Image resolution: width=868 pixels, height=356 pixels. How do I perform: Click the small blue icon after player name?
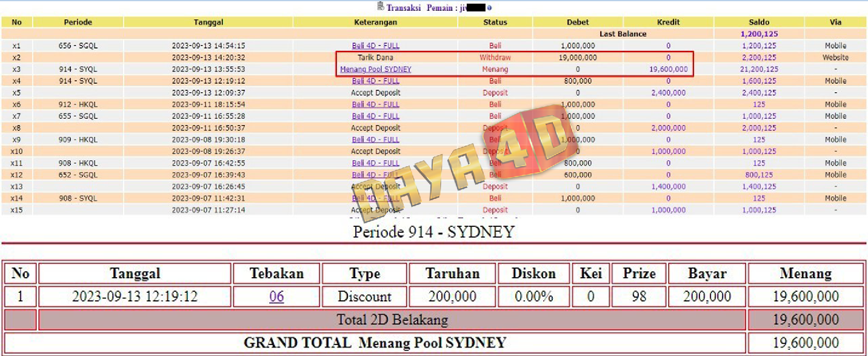(x=489, y=8)
